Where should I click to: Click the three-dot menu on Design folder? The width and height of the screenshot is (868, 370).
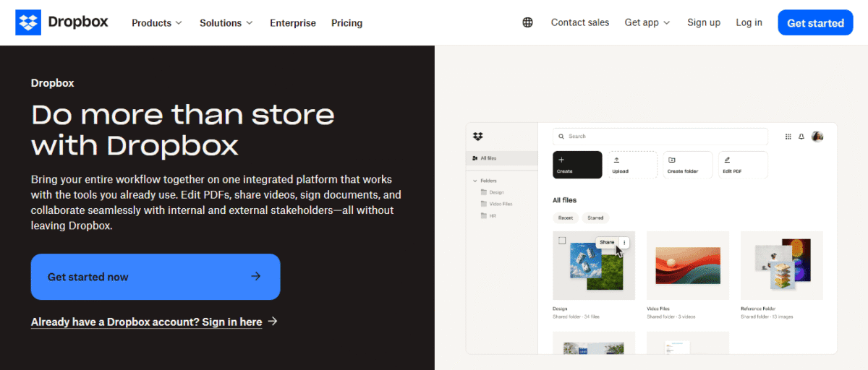pos(624,243)
